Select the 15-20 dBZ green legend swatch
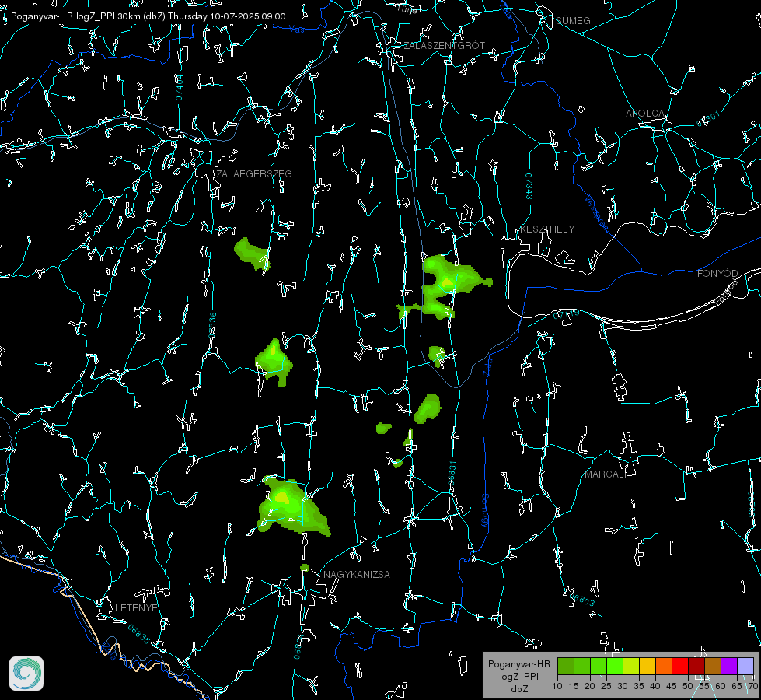The height and width of the screenshot is (700, 761). 582,666
